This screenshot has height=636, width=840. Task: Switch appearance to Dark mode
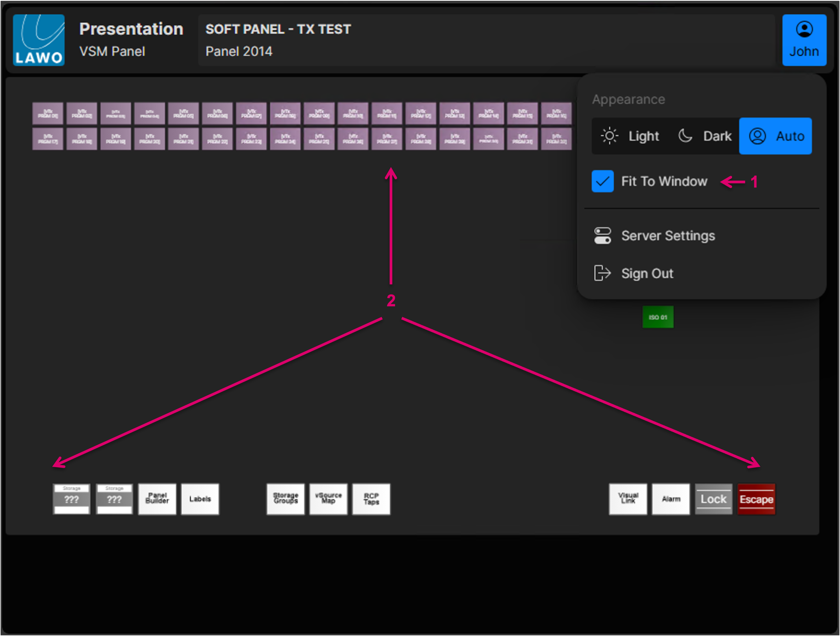click(x=705, y=136)
